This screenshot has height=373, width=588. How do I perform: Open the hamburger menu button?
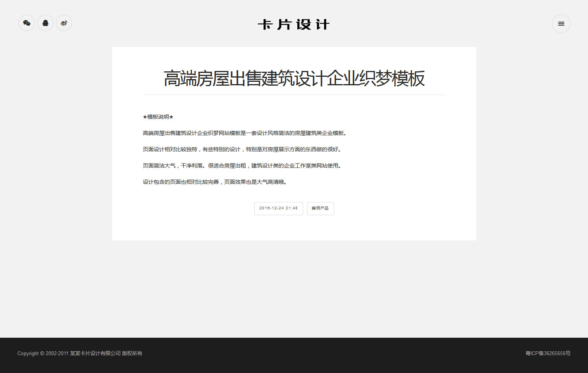click(x=561, y=24)
